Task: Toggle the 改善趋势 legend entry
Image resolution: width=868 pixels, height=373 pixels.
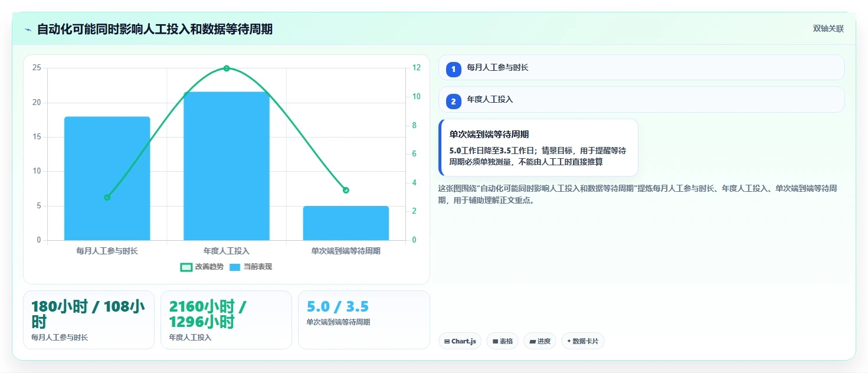Action: (202, 267)
